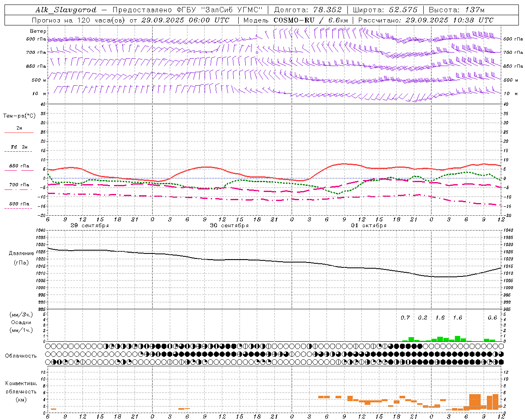Screen dimensions: 525x420
Task: Select the provider text 'ЗапСиб УГМС'
Action: (x=231, y=10)
